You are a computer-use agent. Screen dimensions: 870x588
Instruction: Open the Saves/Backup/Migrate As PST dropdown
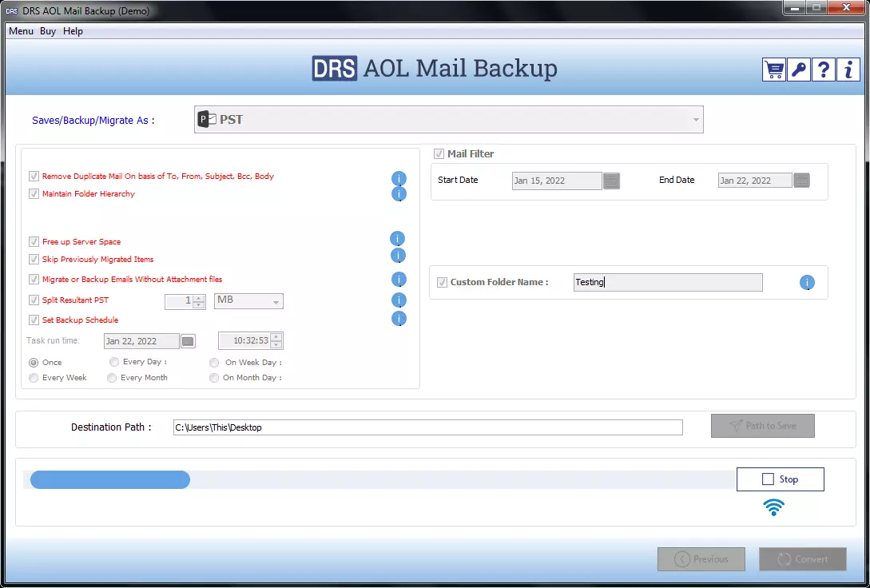[x=449, y=119]
